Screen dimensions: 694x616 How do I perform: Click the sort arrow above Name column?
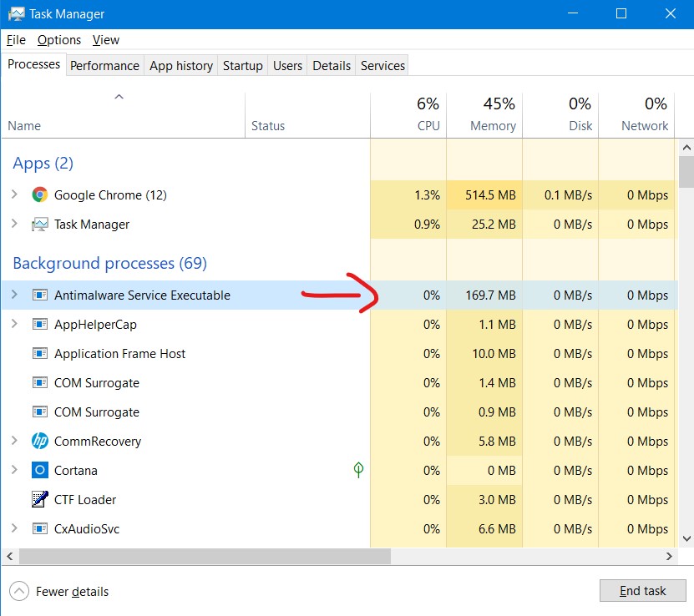pos(119,96)
